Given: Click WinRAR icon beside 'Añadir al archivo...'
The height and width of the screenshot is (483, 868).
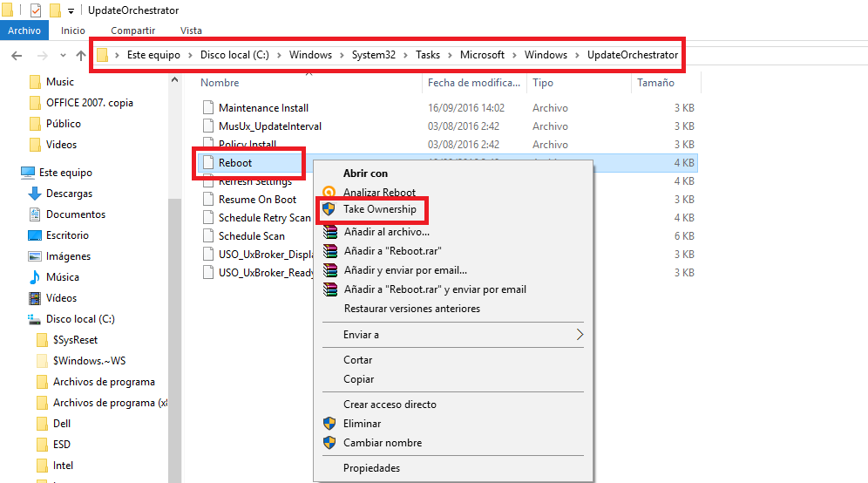Looking at the screenshot, I should (330, 232).
